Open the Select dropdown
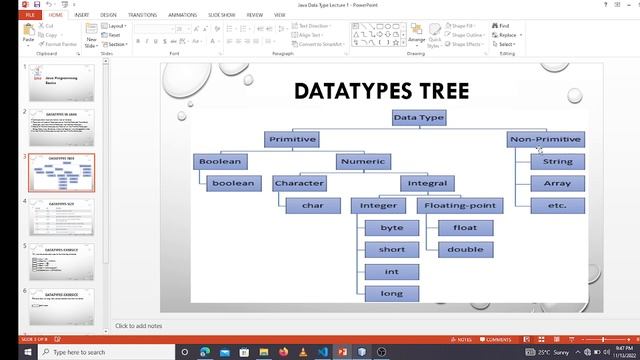640x360 pixels. [504, 44]
